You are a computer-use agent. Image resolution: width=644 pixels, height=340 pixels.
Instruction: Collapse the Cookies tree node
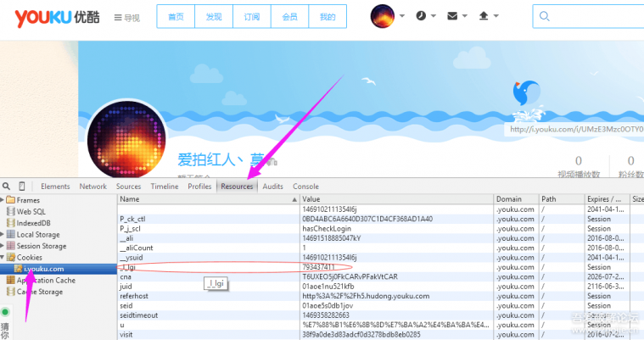[2, 258]
